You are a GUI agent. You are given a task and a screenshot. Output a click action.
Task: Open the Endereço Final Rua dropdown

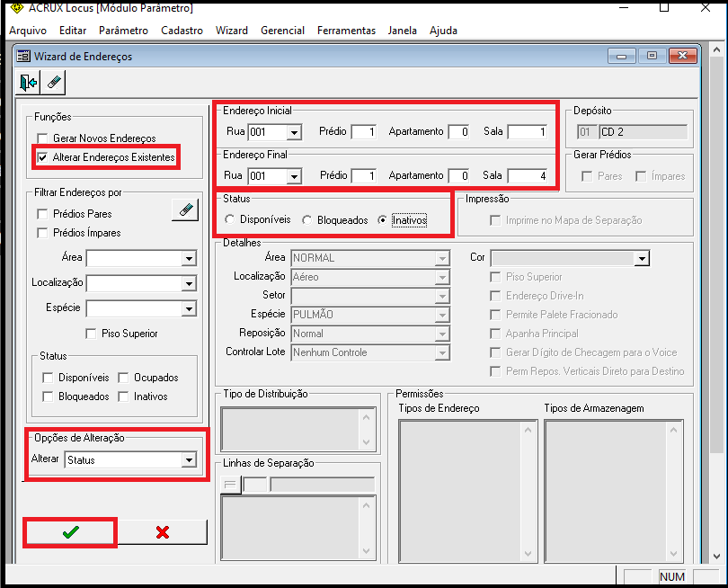coord(294,176)
